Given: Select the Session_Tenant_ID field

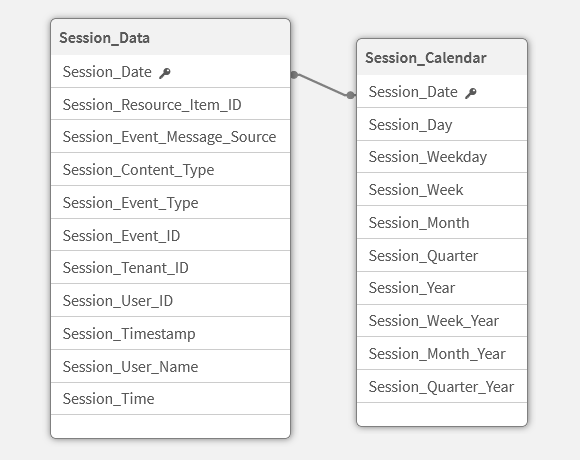Looking at the screenshot, I should [171, 267].
